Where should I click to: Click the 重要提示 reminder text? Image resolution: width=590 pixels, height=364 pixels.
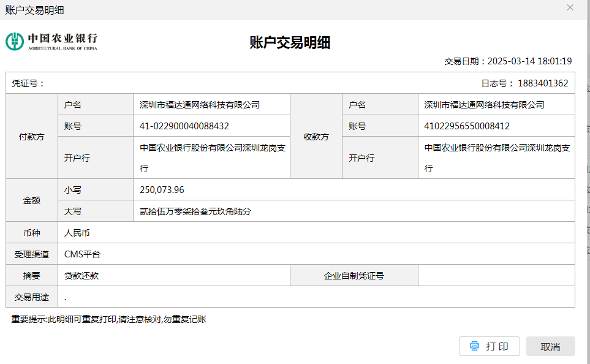108,319
